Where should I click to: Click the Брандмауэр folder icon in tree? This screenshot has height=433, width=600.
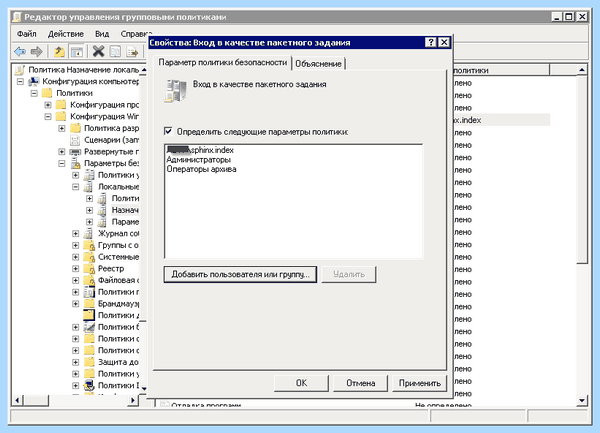click(x=89, y=304)
